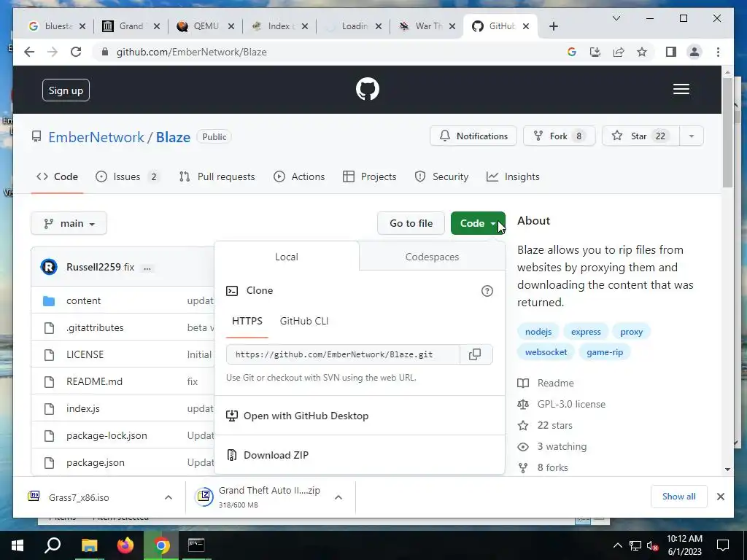Copy the HTTPS clone URL
Viewport: 747px width, 560px height.
[475, 354]
